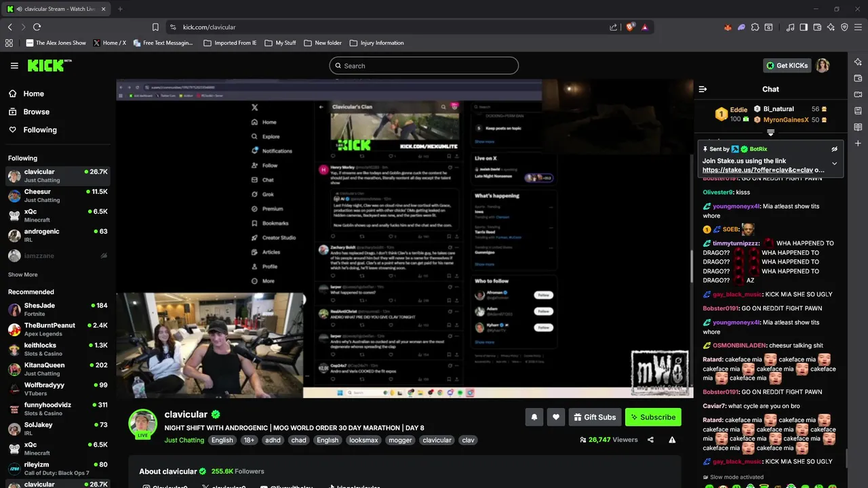The image size is (868, 488).
Task: Open the Brave VPN shield icon
Action: click(x=844, y=27)
